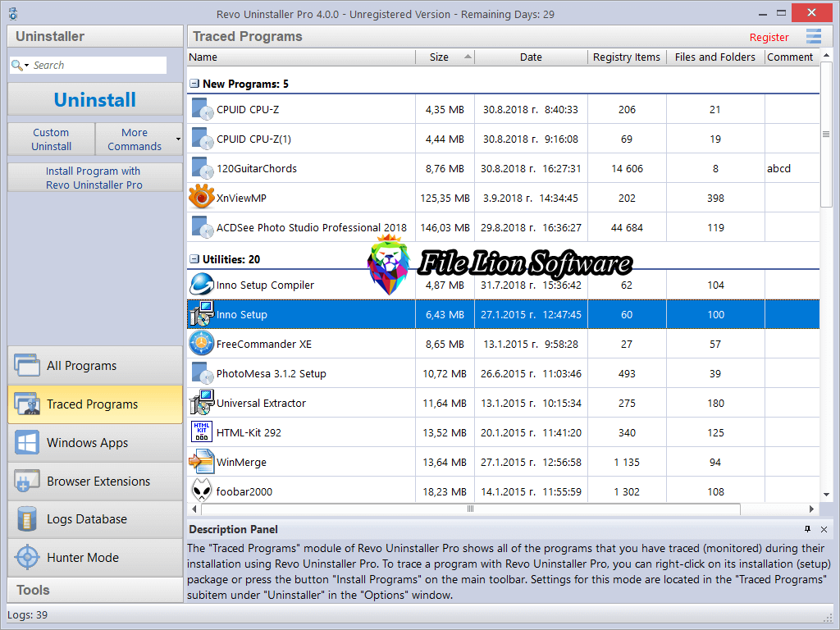The image size is (840, 630).
Task: Sort by the Name column header
Action: (x=301, y=57)
